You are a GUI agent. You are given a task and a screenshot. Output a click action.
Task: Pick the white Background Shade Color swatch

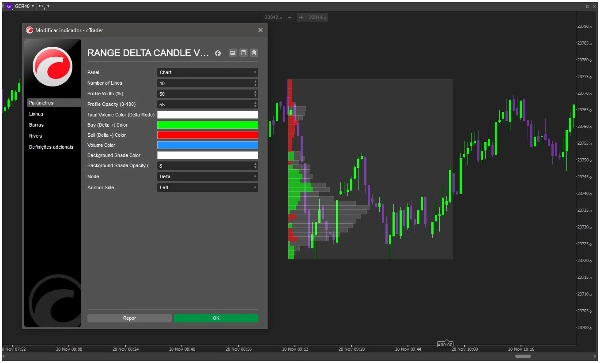[207, 155]
